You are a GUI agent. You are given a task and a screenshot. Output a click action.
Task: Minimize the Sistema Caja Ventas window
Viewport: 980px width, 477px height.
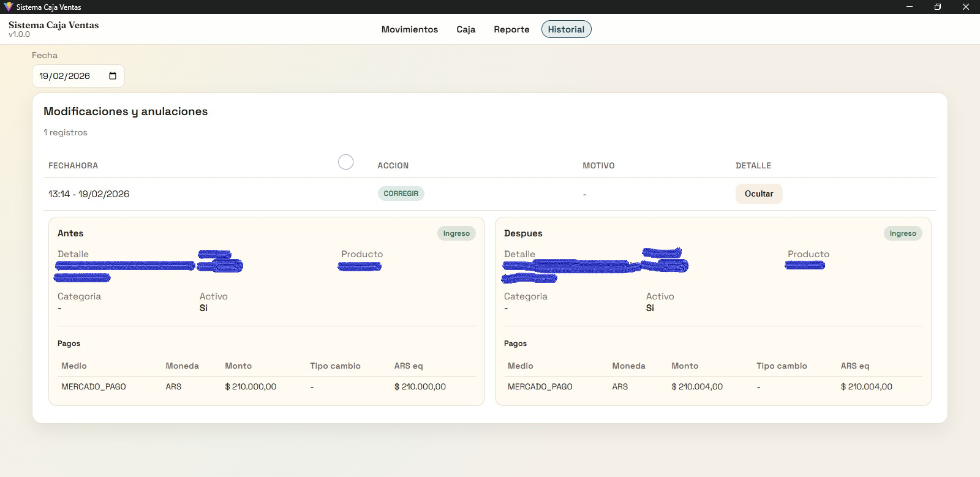(x=909, y=7)
